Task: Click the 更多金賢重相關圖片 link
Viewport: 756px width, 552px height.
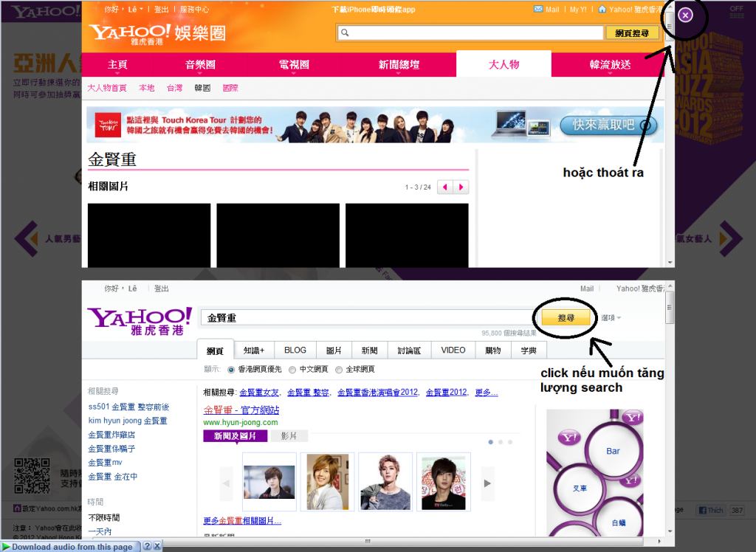Action: point(242,521)
